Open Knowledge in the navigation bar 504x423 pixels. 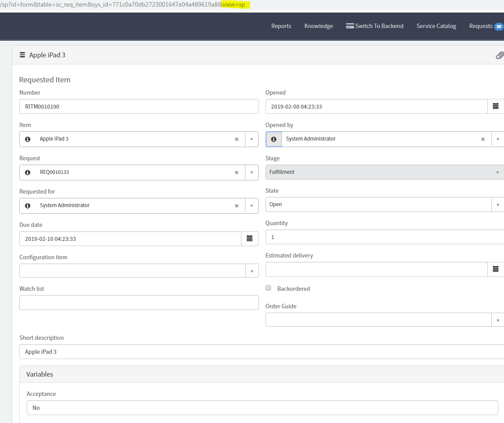pos(319,26)
